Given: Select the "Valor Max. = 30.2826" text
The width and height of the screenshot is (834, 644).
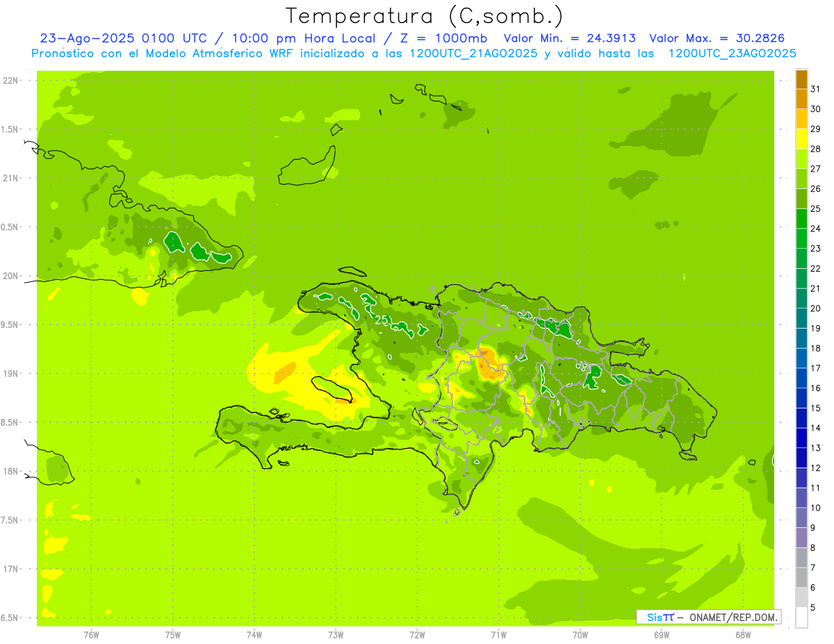Looking at the screenshot, I should [x=718, y=38].
